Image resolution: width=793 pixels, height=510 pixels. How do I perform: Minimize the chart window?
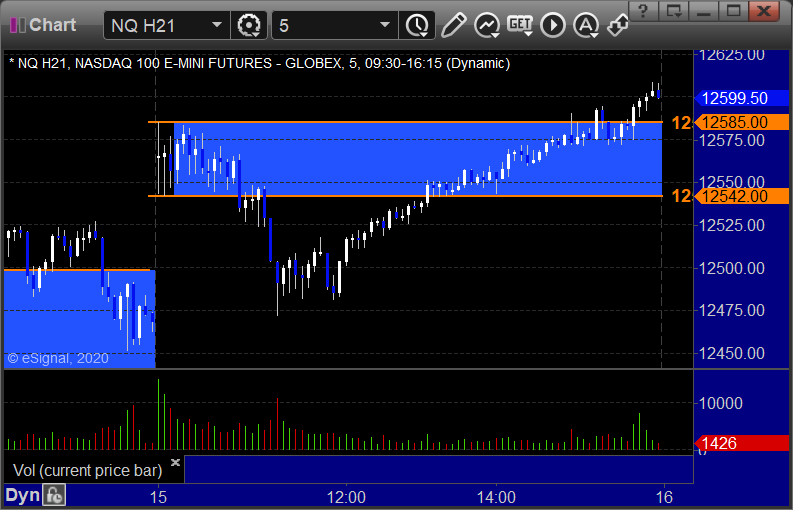[703, 11]
